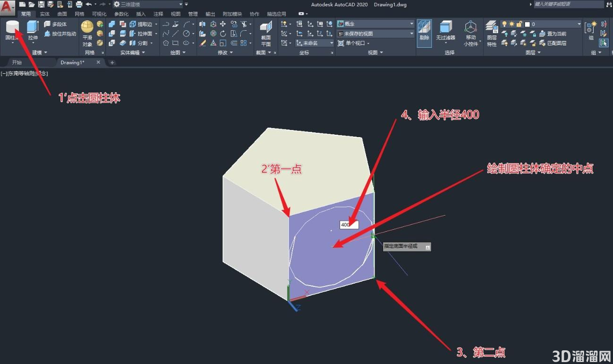Screen dimensions: 613x364
Task: Click the Cylinder (圆柱体) modeling tool
Action: 12,31
